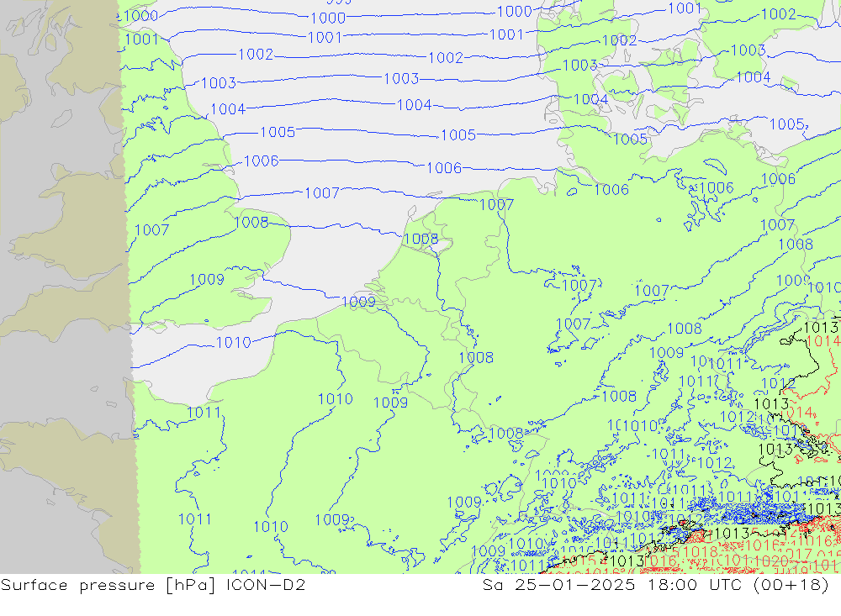Viewport: 841px width, 616px height.
Task: Click the 1008 label over East Anglia
Action: [251, 222]
